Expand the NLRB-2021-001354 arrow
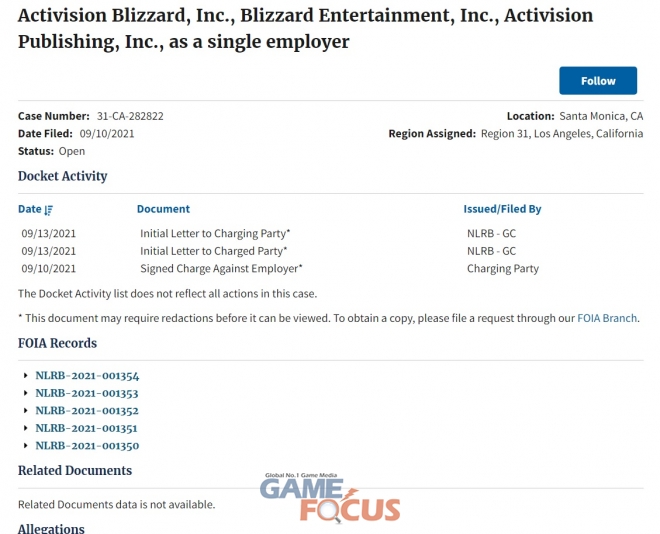 pos(26,375)
